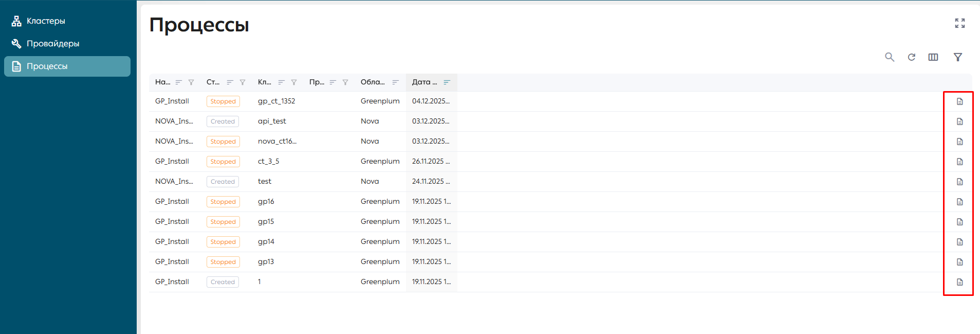980x334 pixels.
Task: Click date cell 24.11.2025
Action: click(x=431, y=182)
